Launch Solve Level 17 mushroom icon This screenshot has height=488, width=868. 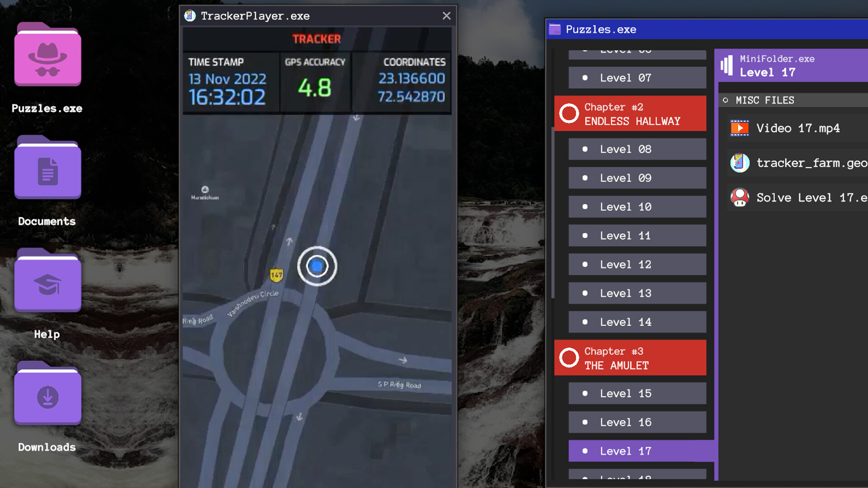[x=741, y=197]
